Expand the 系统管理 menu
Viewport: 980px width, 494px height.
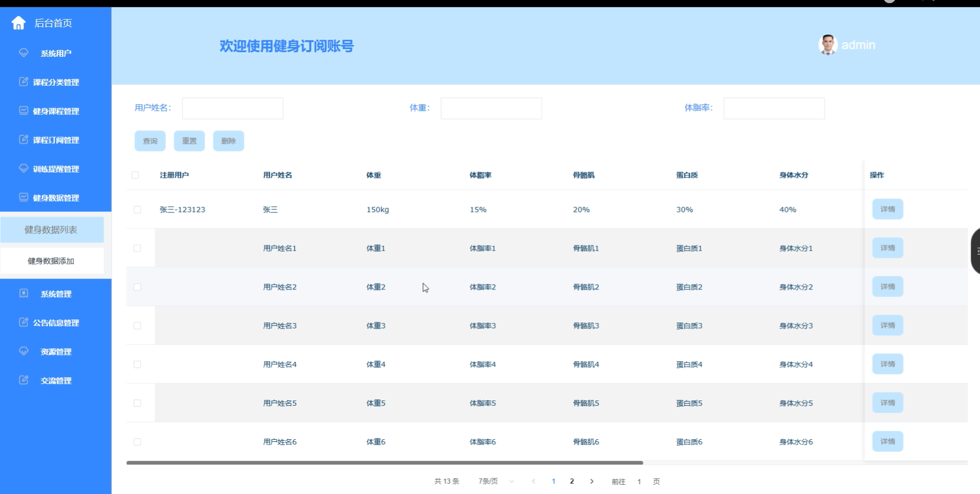56,294
